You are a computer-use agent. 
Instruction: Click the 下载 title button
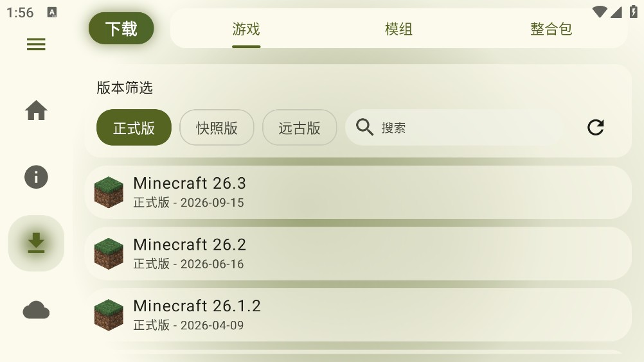[x=121, y=28]
